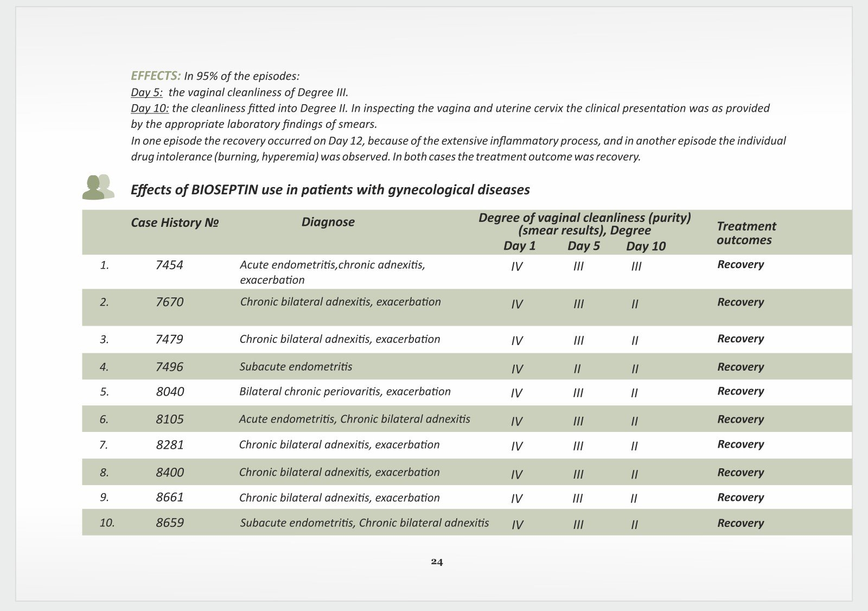Click diagnosis Subacute endometritis in row 4
This screenshot has height=611, width=868.
pos(296,367)
